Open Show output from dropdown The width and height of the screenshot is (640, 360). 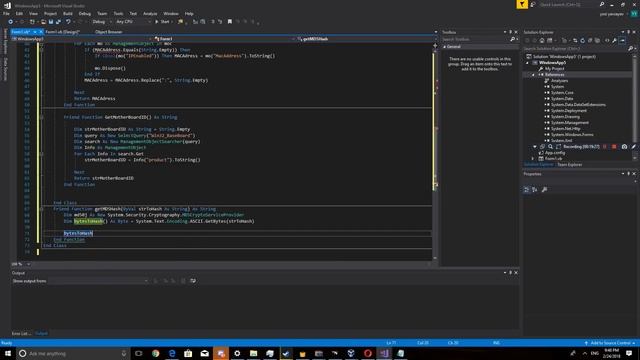point(98,281)
